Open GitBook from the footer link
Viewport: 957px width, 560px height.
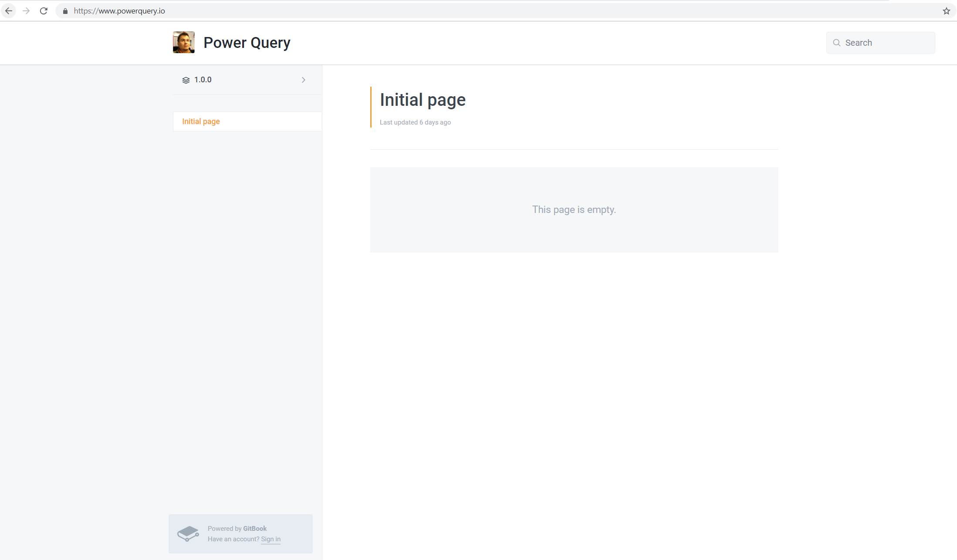click(254, 528)
